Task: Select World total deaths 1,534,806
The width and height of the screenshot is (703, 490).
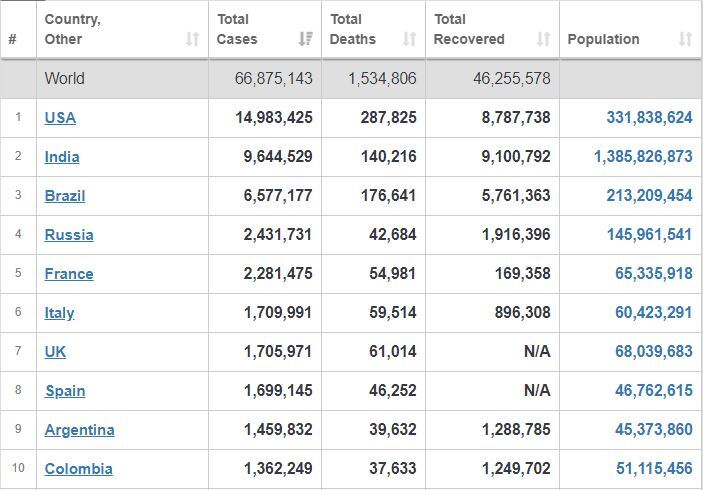Action: click(x=382, y=78)
